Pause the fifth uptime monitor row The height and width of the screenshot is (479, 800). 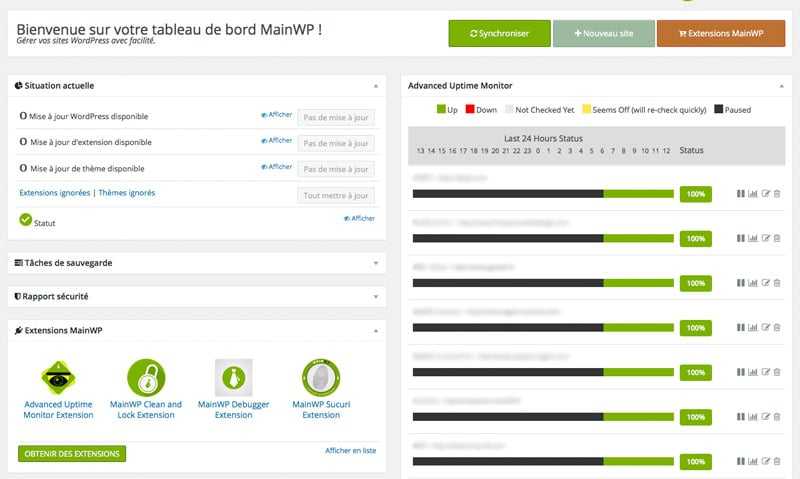click(x=741, y=372)
